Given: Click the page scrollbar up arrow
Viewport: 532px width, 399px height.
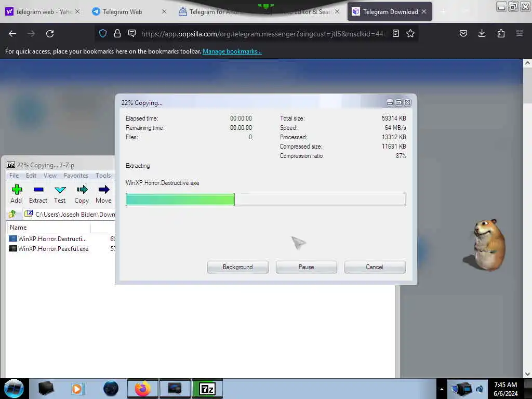Looking at the screenshot, I should [527, 63].
